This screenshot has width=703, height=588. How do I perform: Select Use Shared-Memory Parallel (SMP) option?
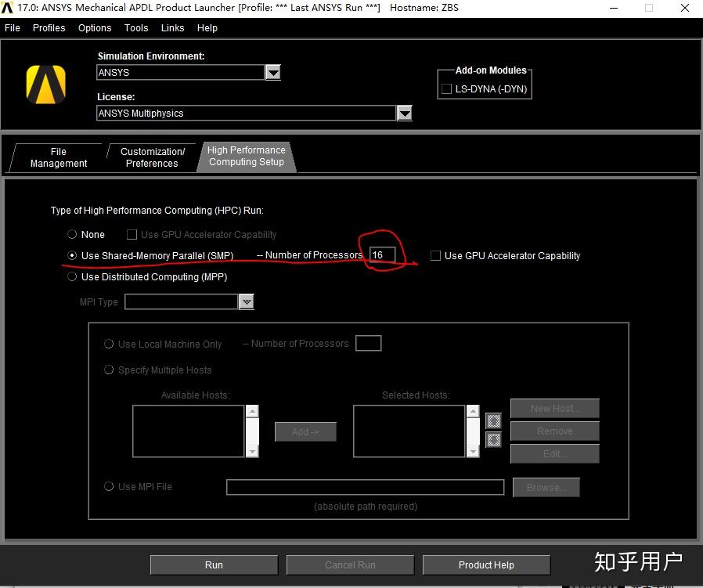click(x=72, y=255)
